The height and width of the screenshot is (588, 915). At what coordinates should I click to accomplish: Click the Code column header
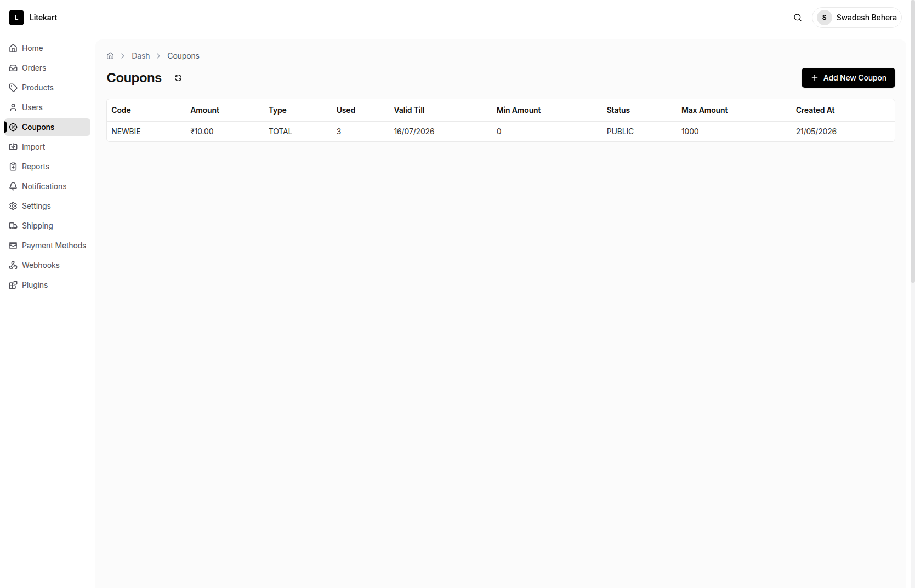(x=121, y=110)
